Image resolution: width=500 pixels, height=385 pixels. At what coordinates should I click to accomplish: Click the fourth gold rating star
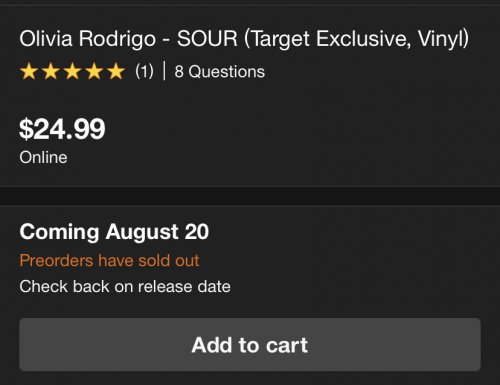tap(94, 71)
